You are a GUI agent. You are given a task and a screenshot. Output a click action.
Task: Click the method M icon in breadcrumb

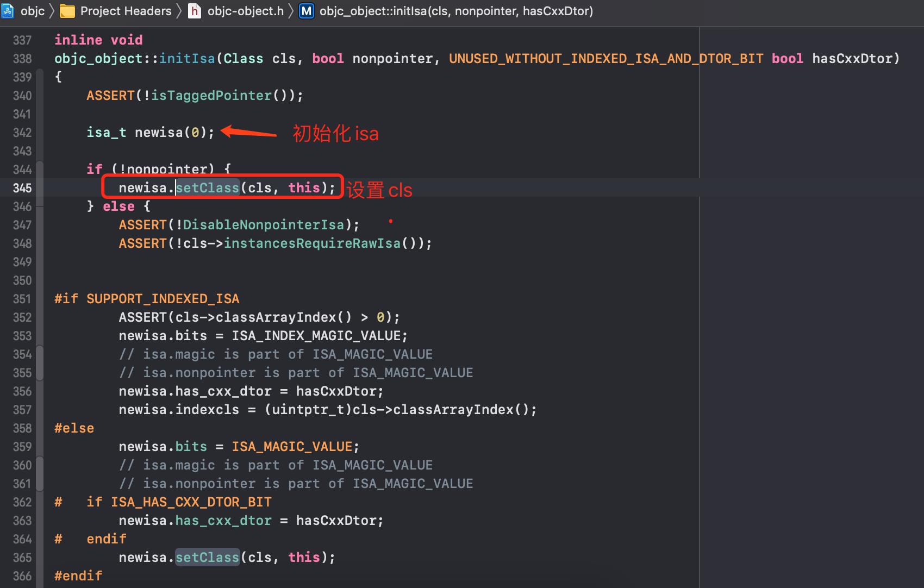pos(307,11)
